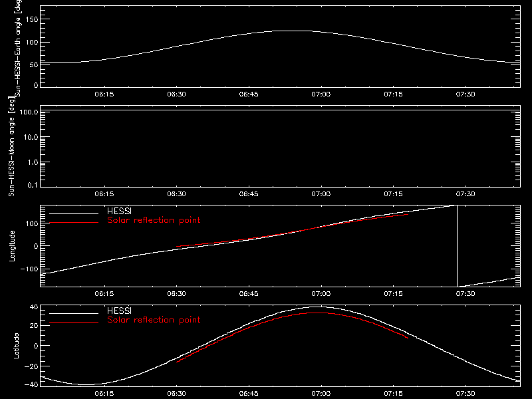Click red legend line sample in Latitude plot

click(74, 322)
